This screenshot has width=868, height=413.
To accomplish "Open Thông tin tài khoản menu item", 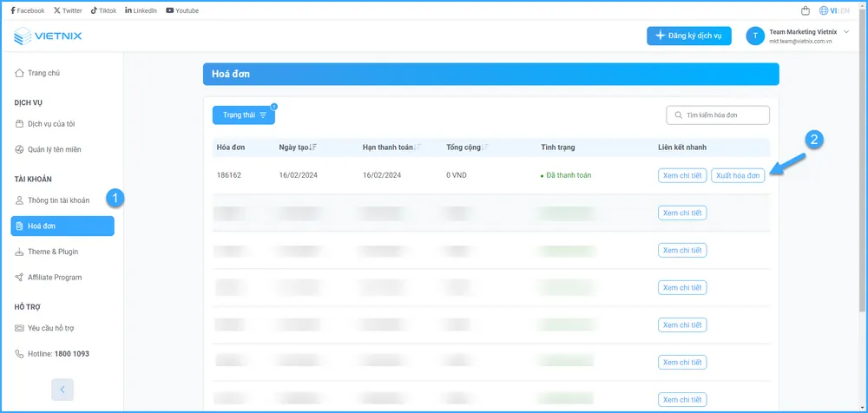I will coord(58,200).
